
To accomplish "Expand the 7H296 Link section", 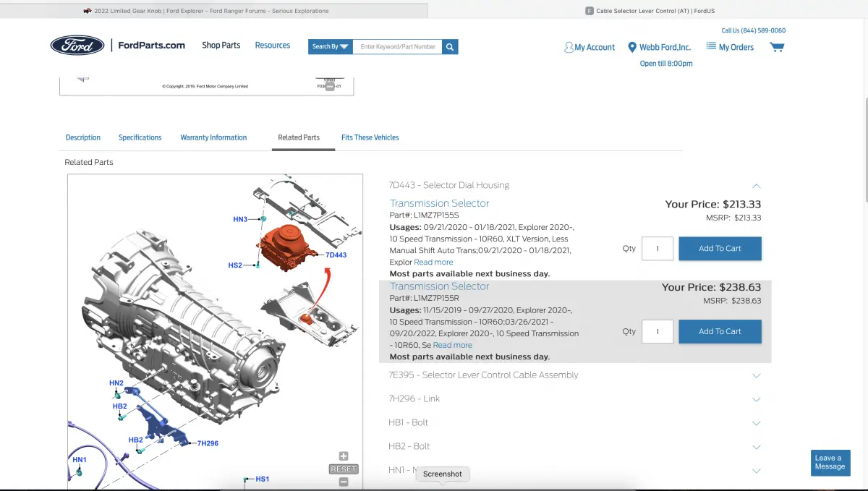I will [x=757, y=399].
